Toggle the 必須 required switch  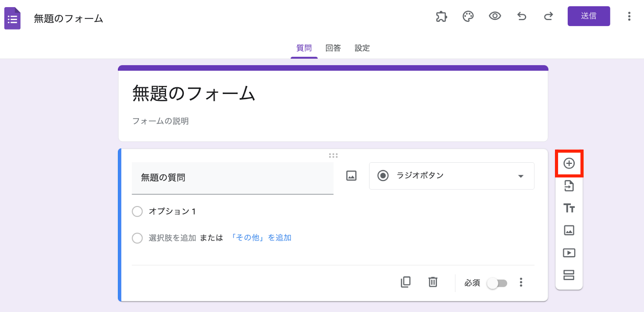click(497, 283)
